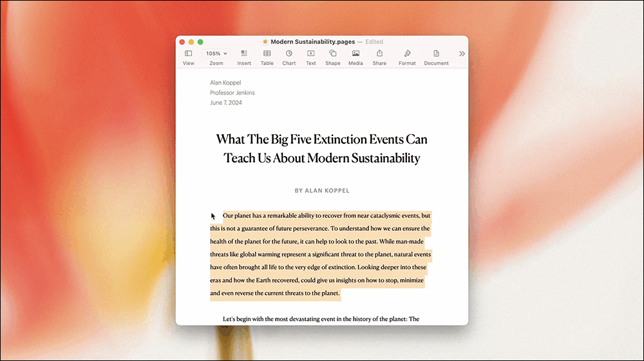Click the line 'and even reverse the current threats'
The width and height of the screenshot is (644, 361).
[275, 293]
